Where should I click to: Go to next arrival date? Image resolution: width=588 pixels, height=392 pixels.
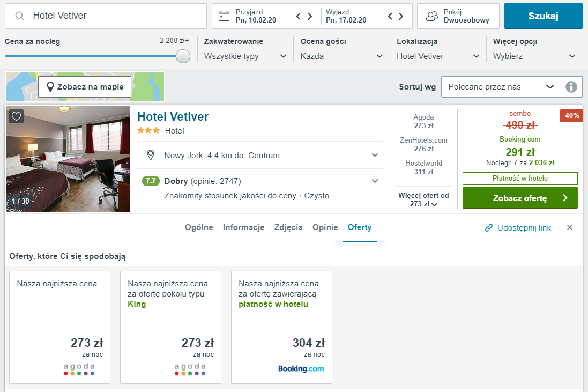pos(310,16)
